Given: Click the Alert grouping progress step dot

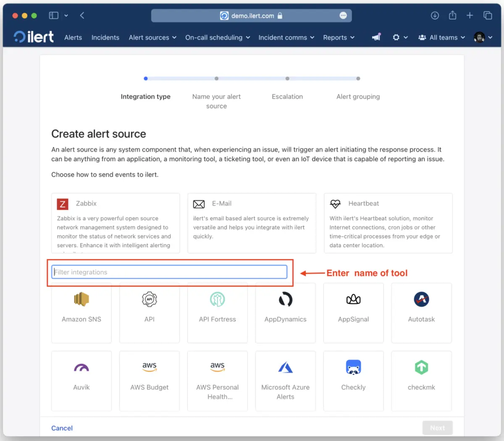Looking at the screenshot, I should point(358,79).
